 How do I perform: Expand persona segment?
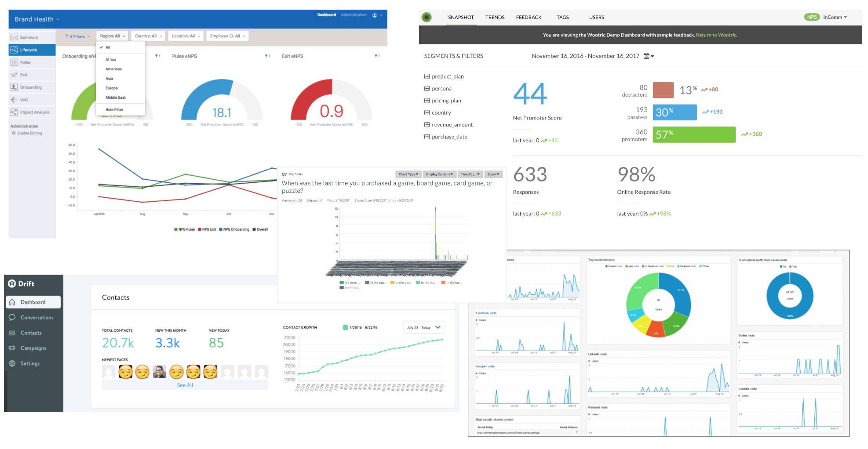[x=427, y=88]
